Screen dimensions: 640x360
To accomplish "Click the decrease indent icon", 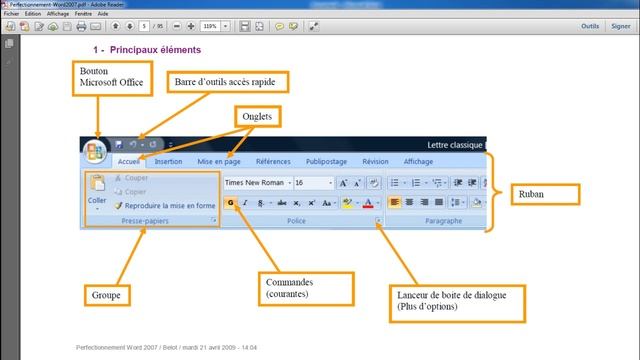I will coord(458,182).
